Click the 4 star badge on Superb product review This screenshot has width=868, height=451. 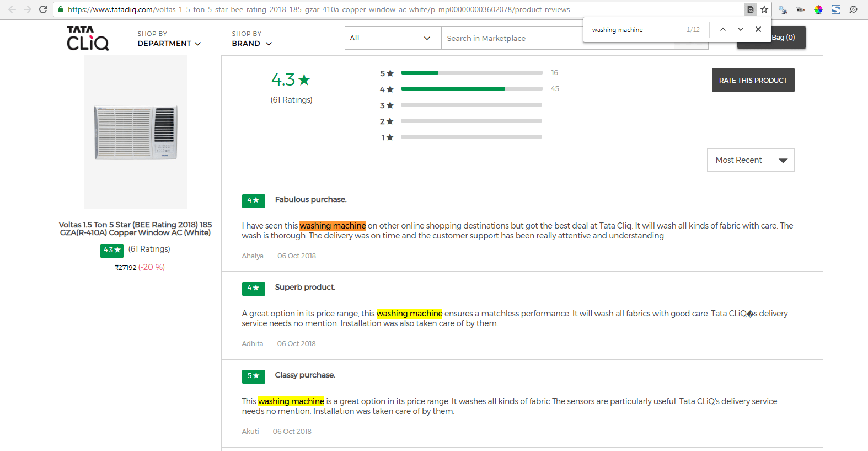[254, 289]
